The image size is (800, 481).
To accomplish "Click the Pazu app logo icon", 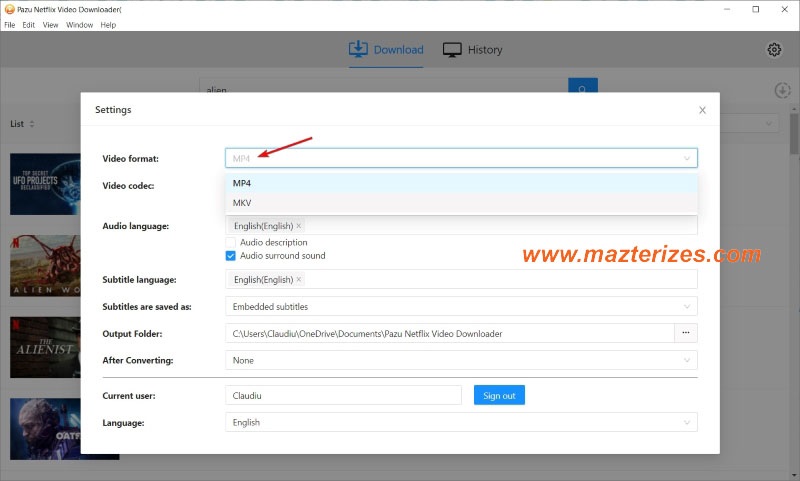I will pyautogui.click(x=9, y=9).
